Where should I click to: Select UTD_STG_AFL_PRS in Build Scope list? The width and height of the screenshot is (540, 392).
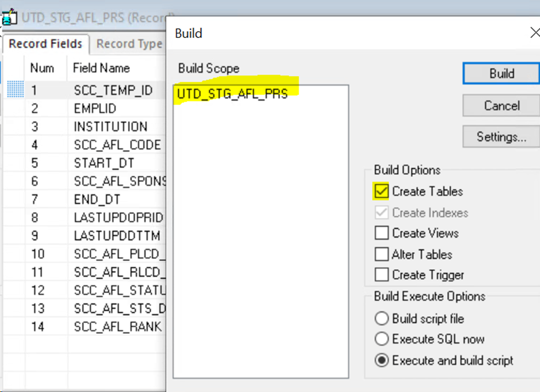(233, 94)
